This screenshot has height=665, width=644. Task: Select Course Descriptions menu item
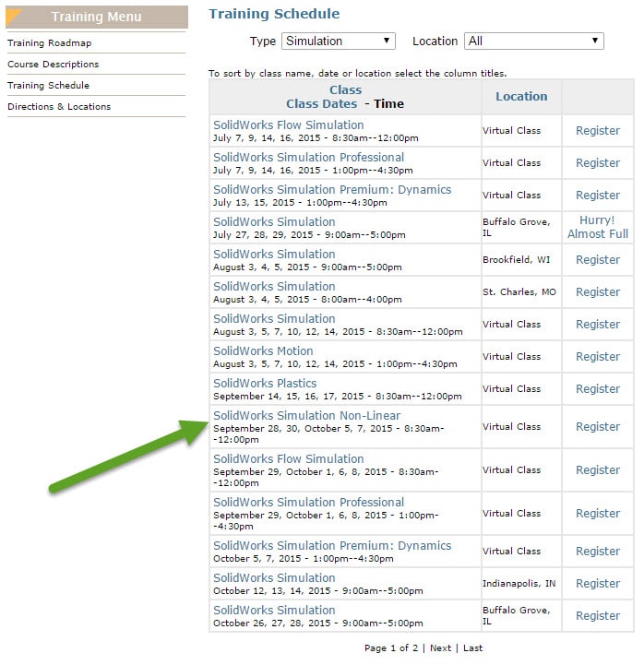[54, 65]
